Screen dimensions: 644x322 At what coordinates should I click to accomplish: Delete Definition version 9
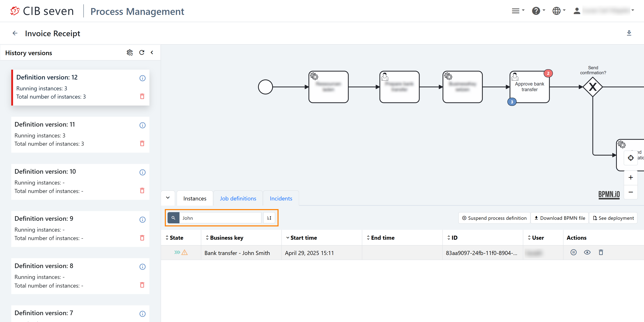142,237
